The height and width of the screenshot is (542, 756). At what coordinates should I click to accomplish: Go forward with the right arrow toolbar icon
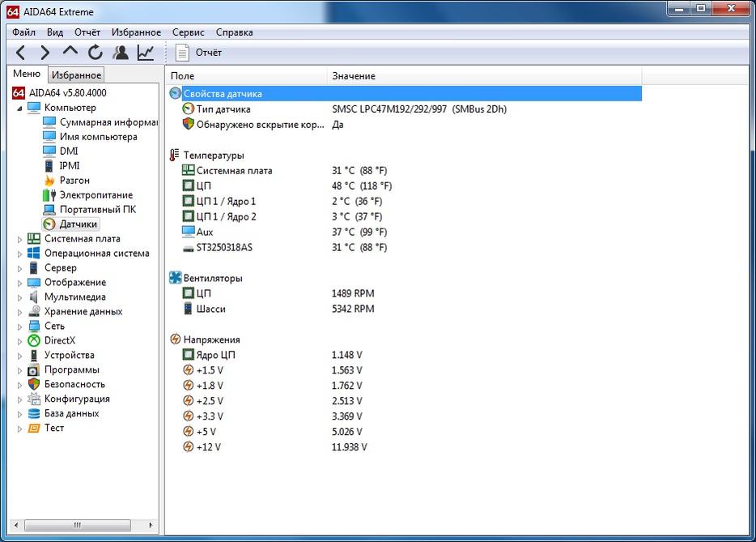45,52
